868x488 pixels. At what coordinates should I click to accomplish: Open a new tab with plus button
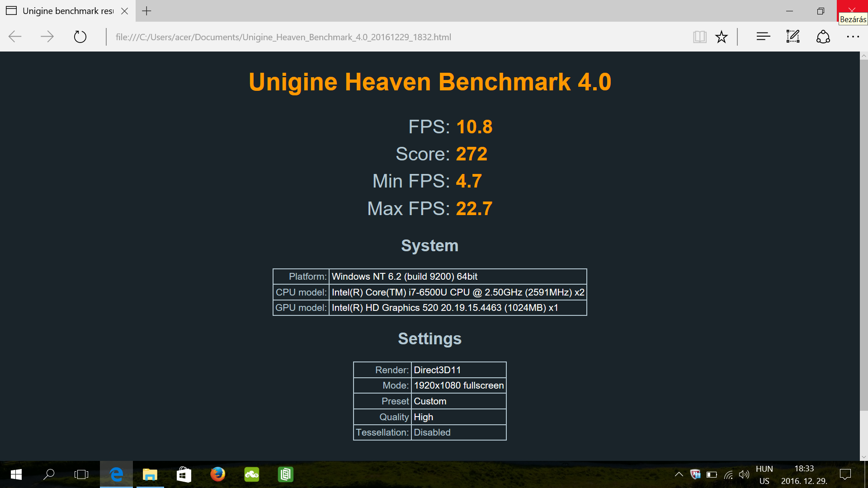click(x=146, y=11)
